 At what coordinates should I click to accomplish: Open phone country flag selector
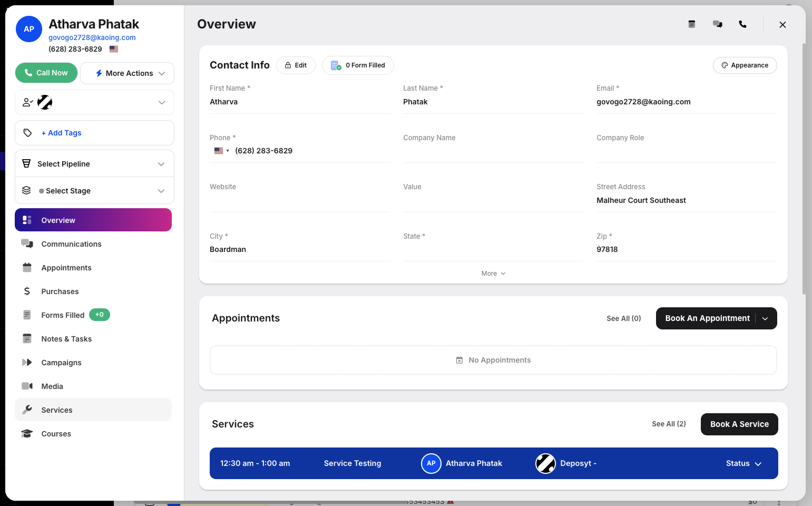[x=221, y=151]
